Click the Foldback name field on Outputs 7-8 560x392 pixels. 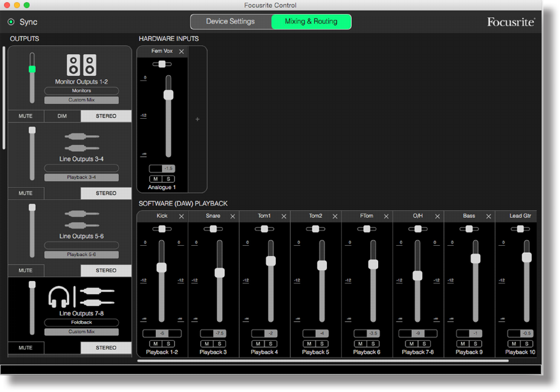pyautogui.click(x=82, y=323)
